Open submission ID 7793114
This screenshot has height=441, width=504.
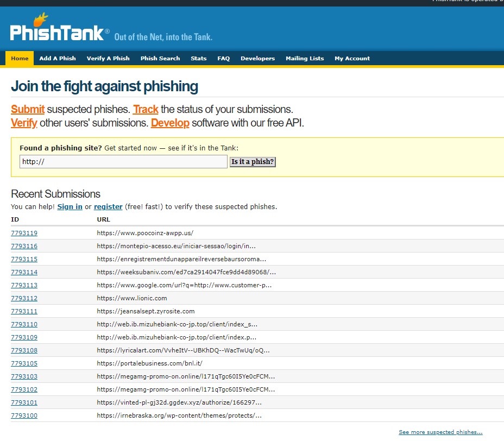coord(24,272)
